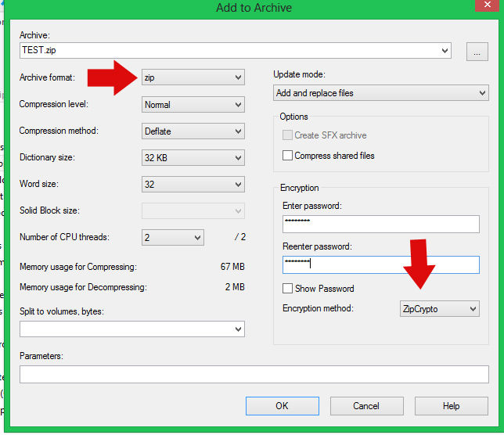Enable the Show Password checkbox
Viewport: 504px width, 435px height.
coord(288,289)
